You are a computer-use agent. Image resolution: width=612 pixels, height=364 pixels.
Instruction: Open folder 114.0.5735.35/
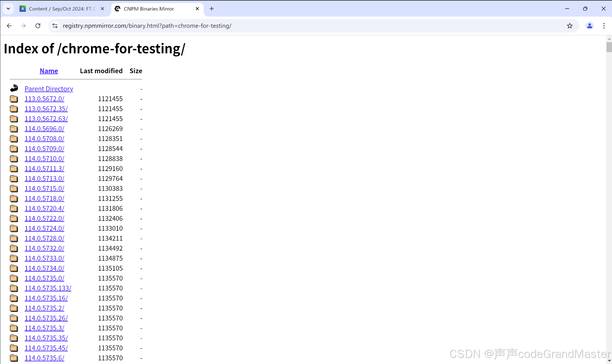click(46, 338)
